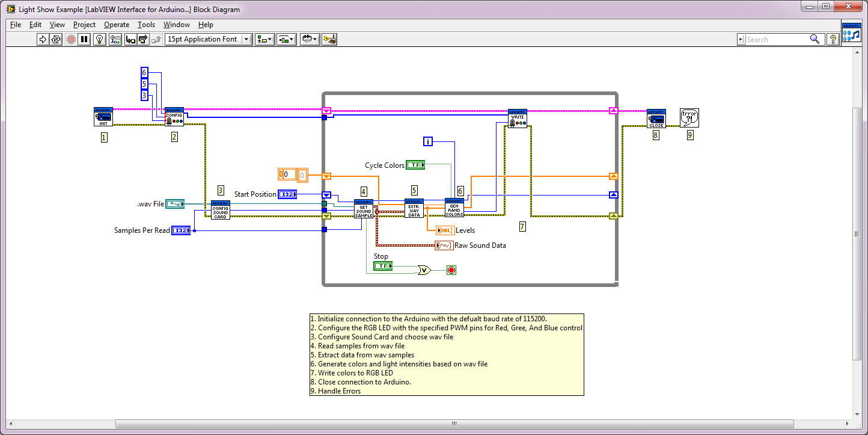
Task: Select the CONFIG SOUND CARD node
Action: (x=221, y=210)
